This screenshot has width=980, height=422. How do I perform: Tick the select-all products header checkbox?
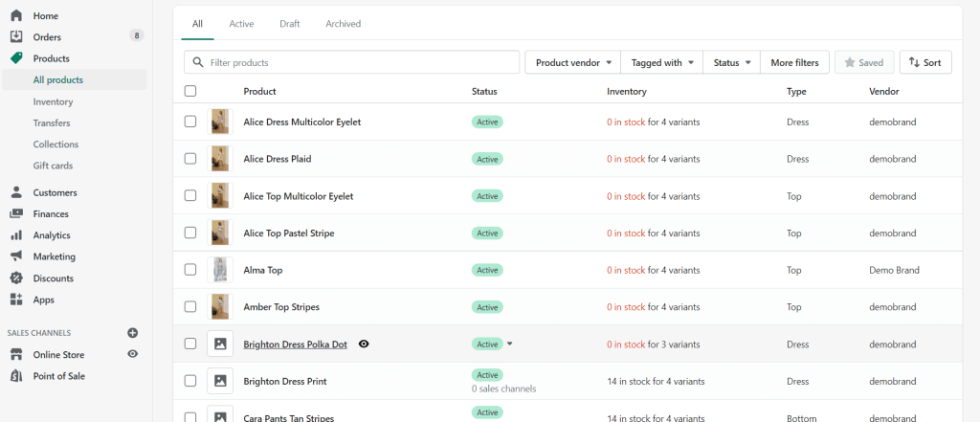coord(190,91)
